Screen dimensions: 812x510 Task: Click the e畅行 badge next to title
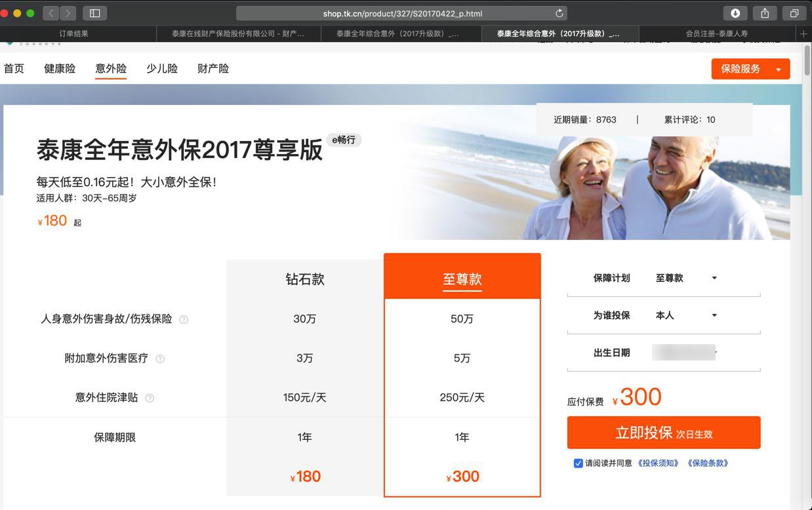pos(344,140)
